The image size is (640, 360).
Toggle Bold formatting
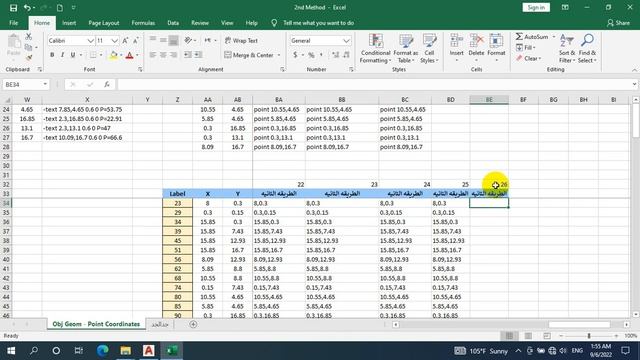52,55
